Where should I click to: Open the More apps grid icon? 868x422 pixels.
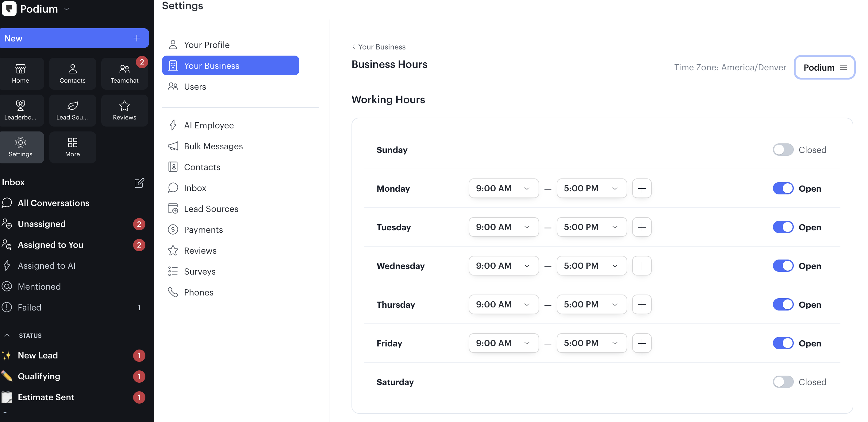(72, 143)
